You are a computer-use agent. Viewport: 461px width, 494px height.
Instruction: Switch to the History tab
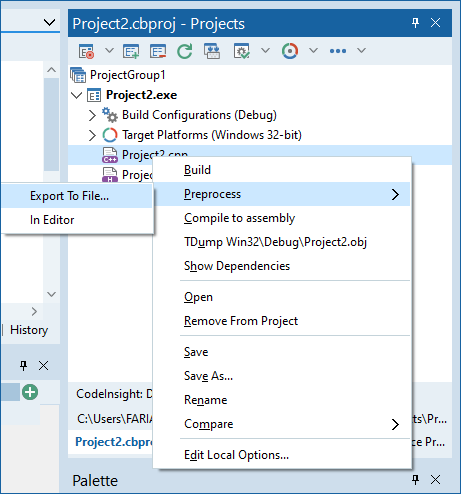pyautogui.click(x=29, y=330)
